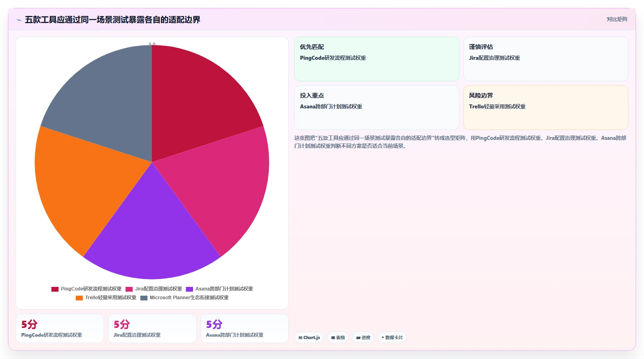Click the page title 五款工具应通过同一场景测试
Screen dimensions: 644x359
pyautogui.click(x=112, y=20)
